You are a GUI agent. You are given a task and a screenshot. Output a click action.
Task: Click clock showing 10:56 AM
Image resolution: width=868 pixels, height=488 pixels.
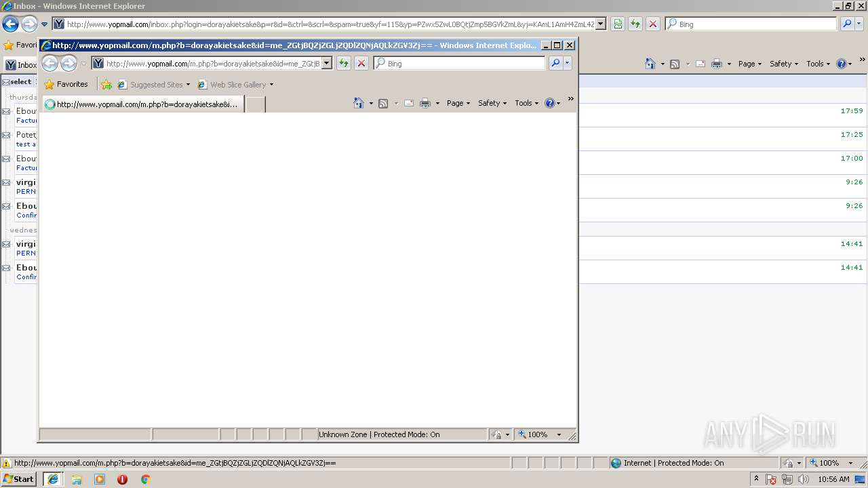[x=833, y=479]
